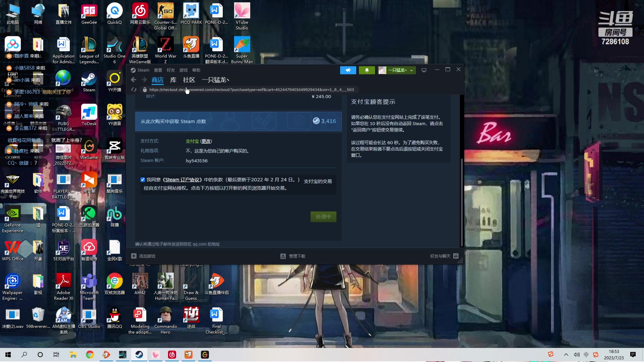Open the Steam 订户协议 link
This screenshot has height=362, width=644.
[182, 180]
